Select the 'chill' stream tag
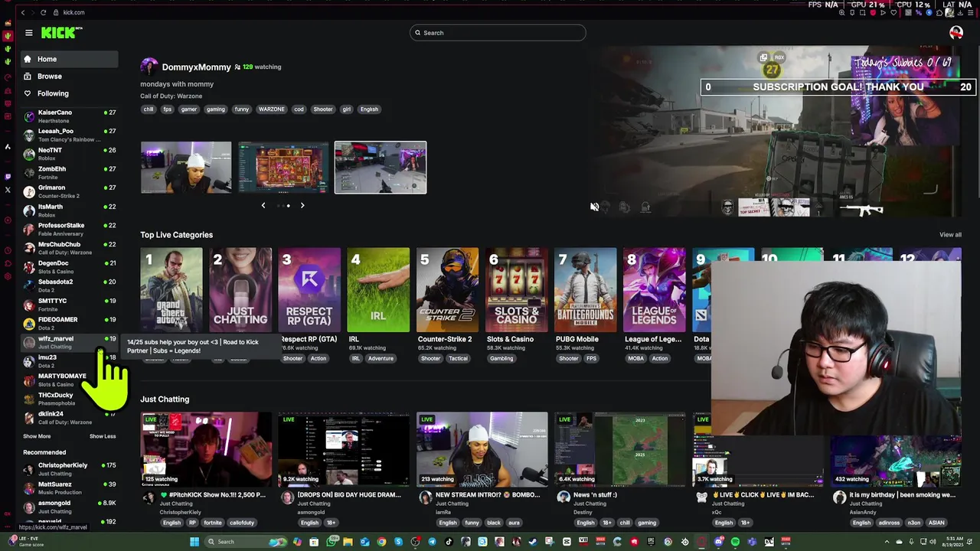The height and width of the screenshot is (551, 980). (x=149, y=109)
